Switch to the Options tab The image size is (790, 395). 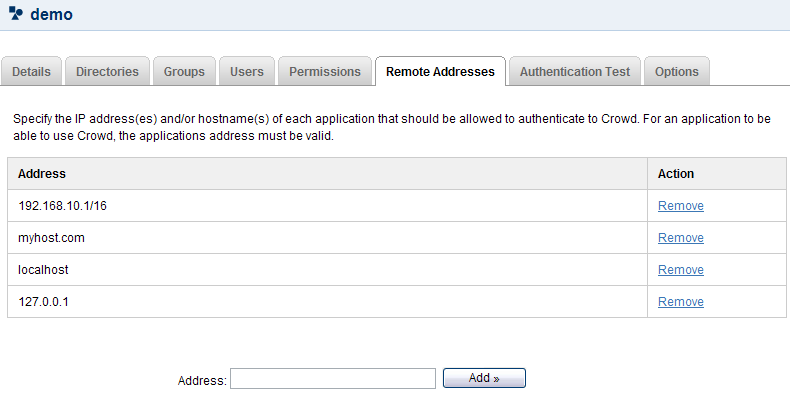pos(677,72)
